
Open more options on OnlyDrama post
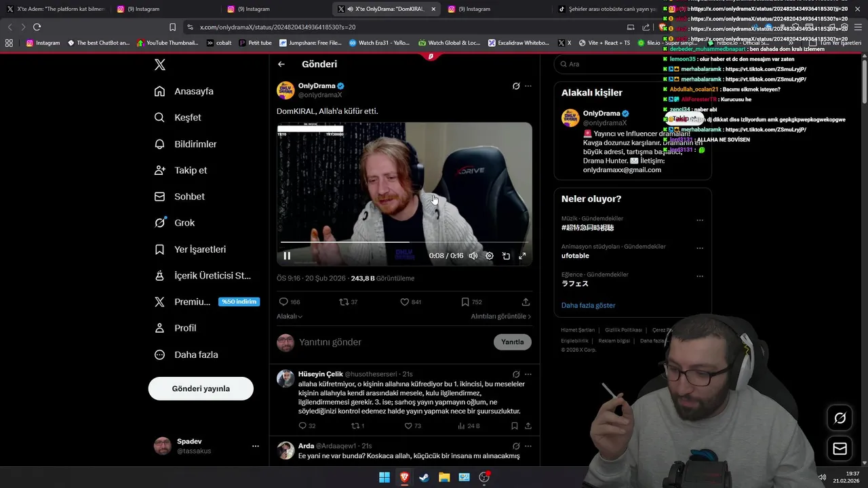point(528,86)
